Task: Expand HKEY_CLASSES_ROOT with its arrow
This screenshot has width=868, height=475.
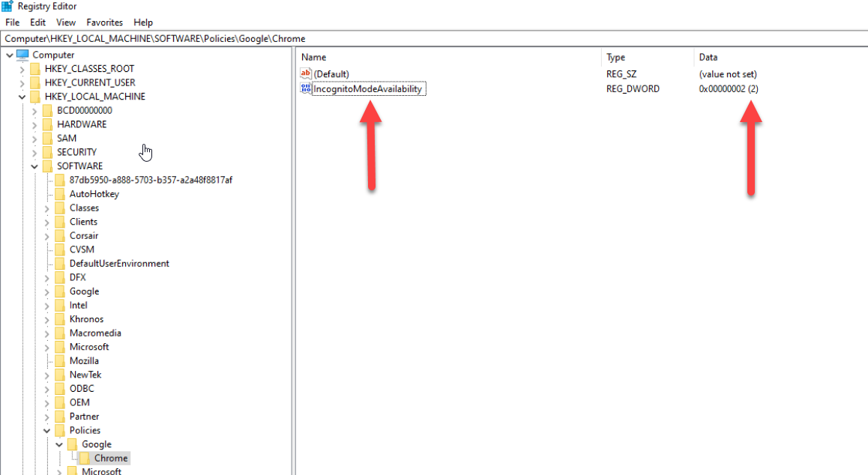Action: [22, 69]
